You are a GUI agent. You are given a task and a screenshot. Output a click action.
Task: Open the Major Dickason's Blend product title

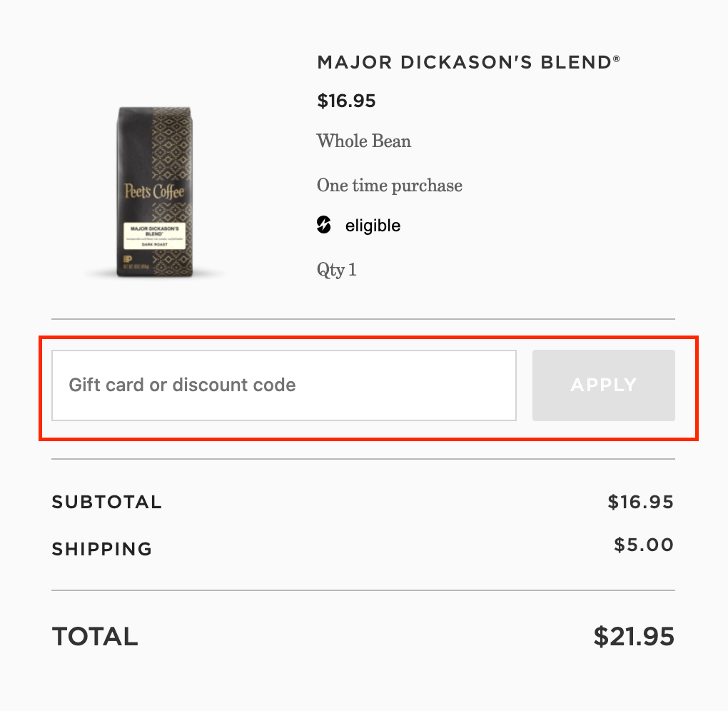(468, 62)
